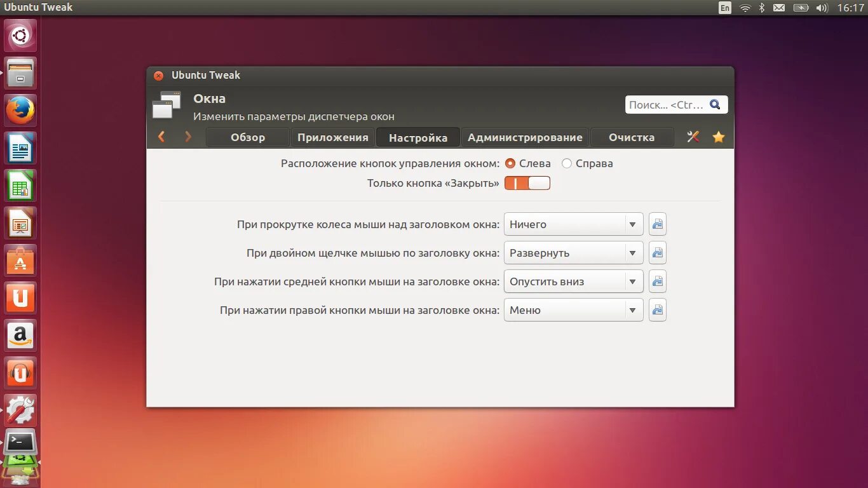Click the Поиск search input field
868x488 pixels.
click(677, 105)
